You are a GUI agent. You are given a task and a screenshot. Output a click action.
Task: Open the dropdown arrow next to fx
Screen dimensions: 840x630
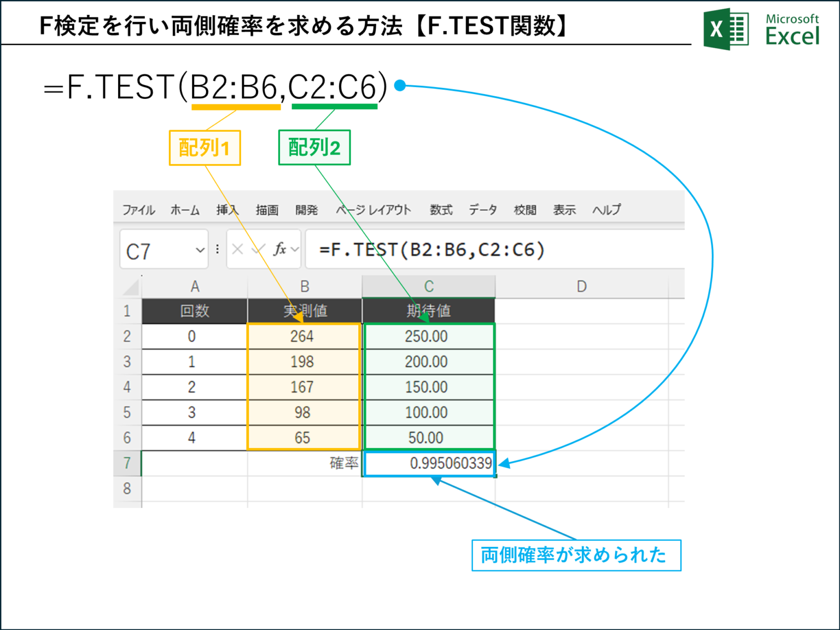(x=295, y=250)
